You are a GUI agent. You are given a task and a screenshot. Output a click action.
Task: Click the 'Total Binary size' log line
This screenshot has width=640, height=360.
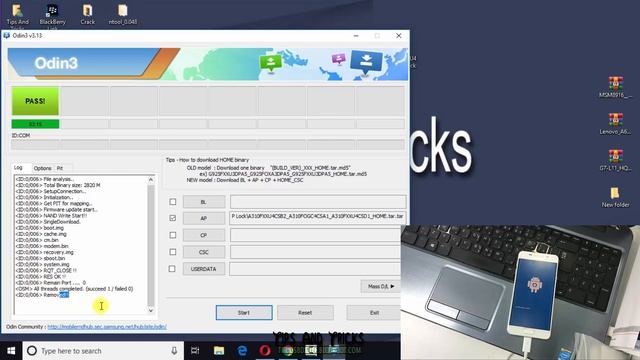tap(58, 185)
